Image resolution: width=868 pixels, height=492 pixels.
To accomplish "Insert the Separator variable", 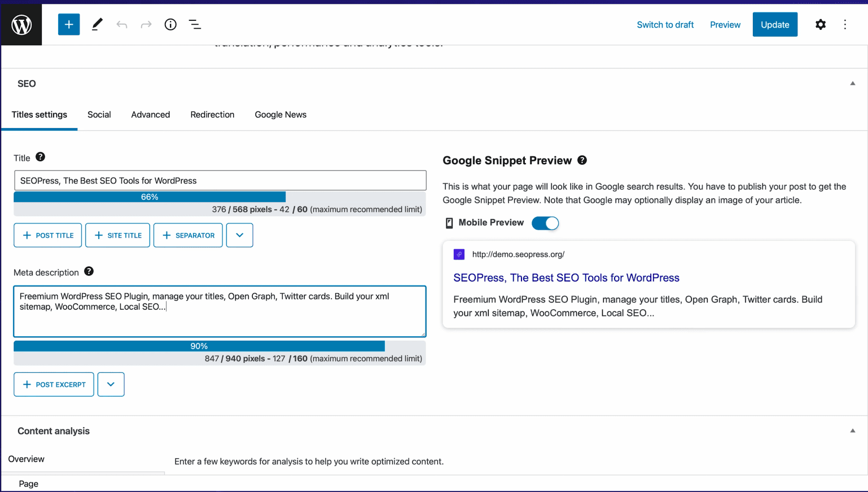I will pos(188,235).
